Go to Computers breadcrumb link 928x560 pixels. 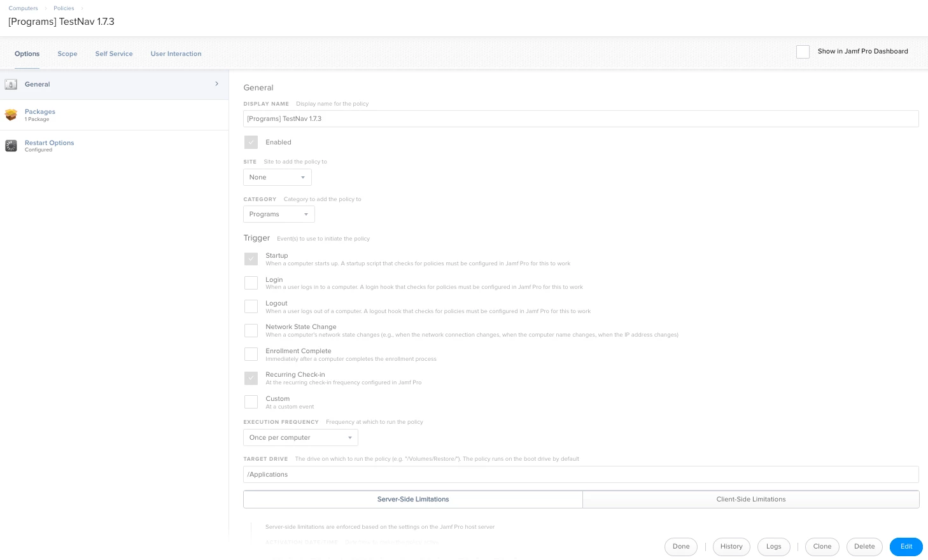23,8
